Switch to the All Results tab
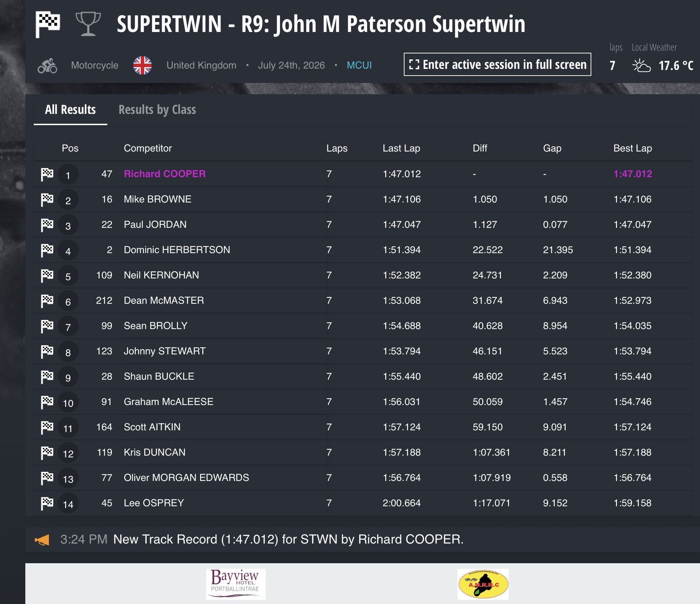700x604 pixels. point(70,110)
